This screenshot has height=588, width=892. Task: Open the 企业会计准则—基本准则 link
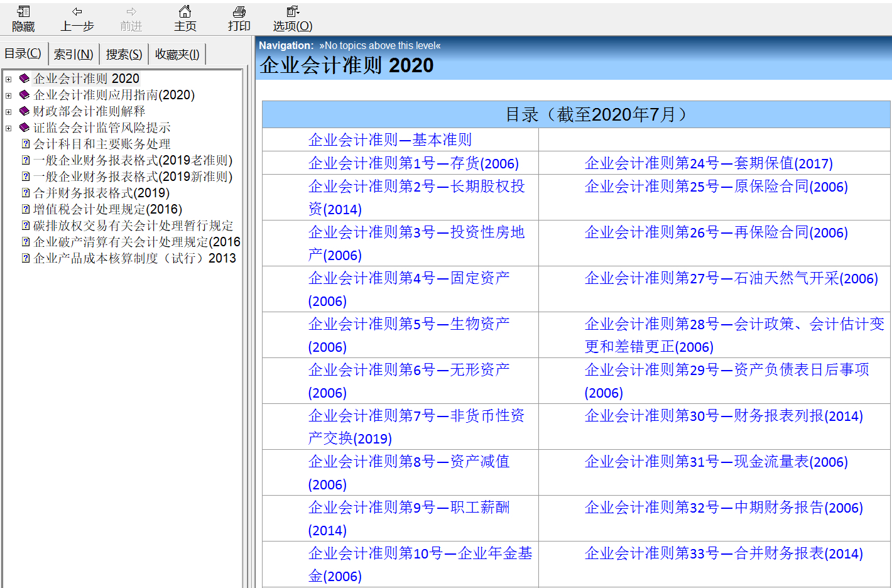pos(389,140)
